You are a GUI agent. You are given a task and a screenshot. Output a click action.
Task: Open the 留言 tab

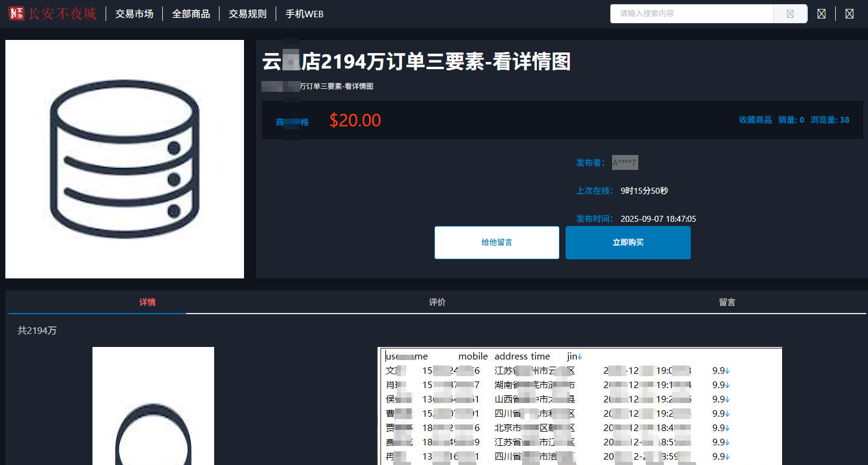click(x=727, y=302)
